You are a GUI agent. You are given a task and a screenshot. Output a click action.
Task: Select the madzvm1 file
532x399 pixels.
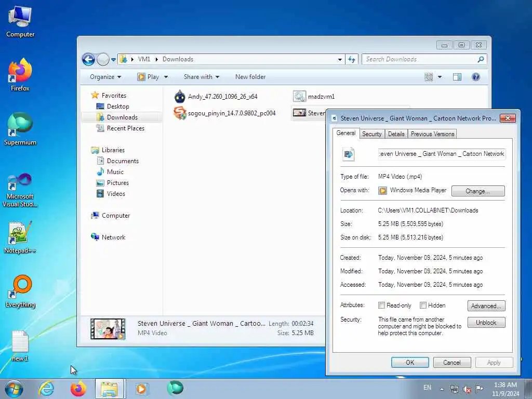click(314, 97)
